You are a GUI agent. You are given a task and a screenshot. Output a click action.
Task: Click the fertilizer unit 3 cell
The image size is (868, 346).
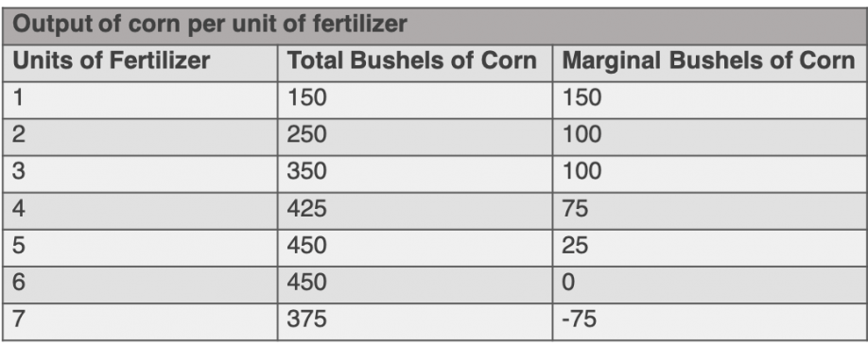[140, 174]
